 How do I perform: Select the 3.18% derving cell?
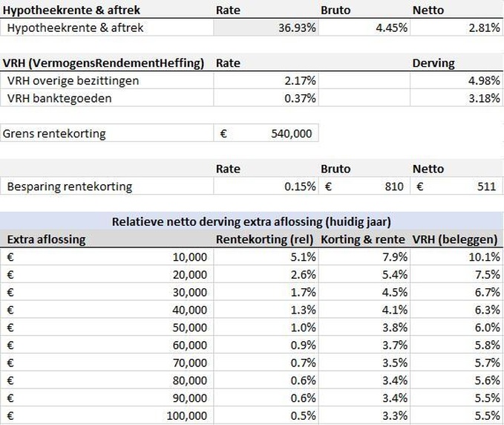tap(456, 97)
